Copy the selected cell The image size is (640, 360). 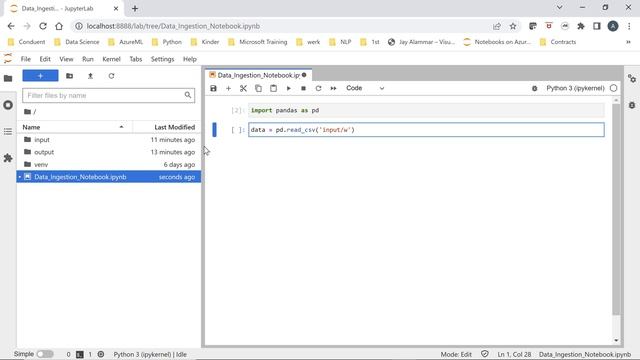coord(258,88)
